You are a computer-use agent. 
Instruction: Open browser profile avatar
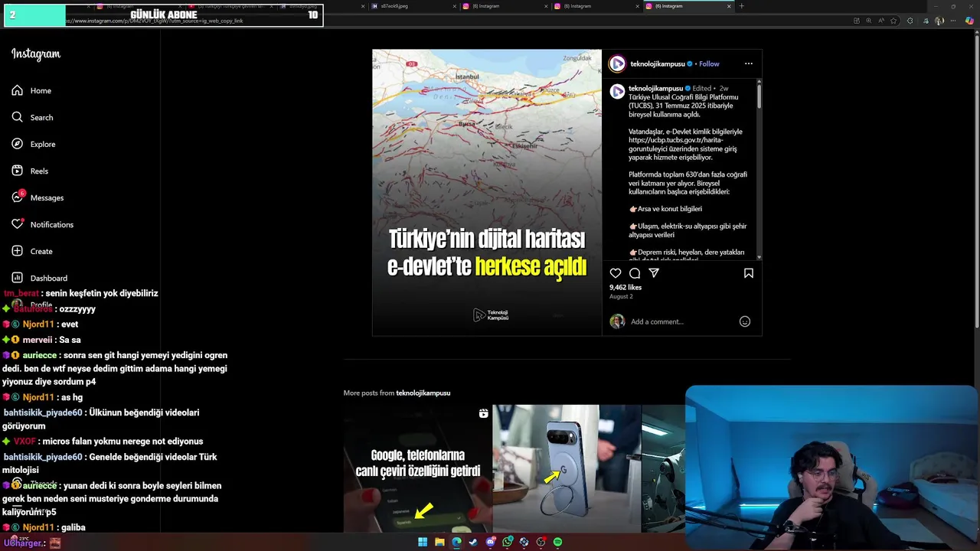[x=939, y=21]
